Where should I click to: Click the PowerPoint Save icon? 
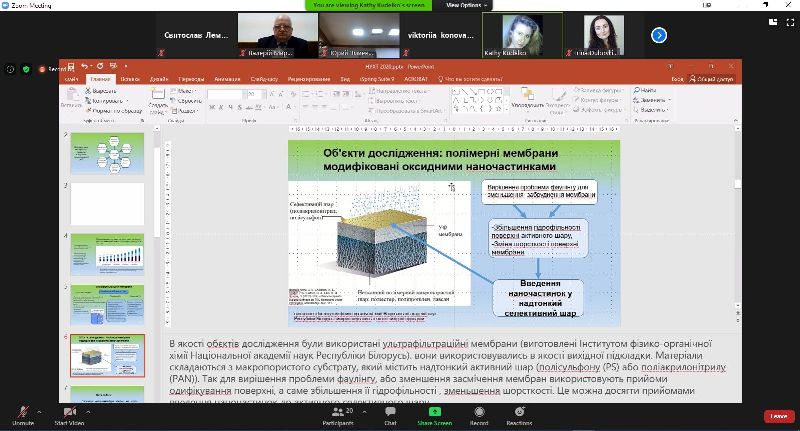(x=70, y=68)
